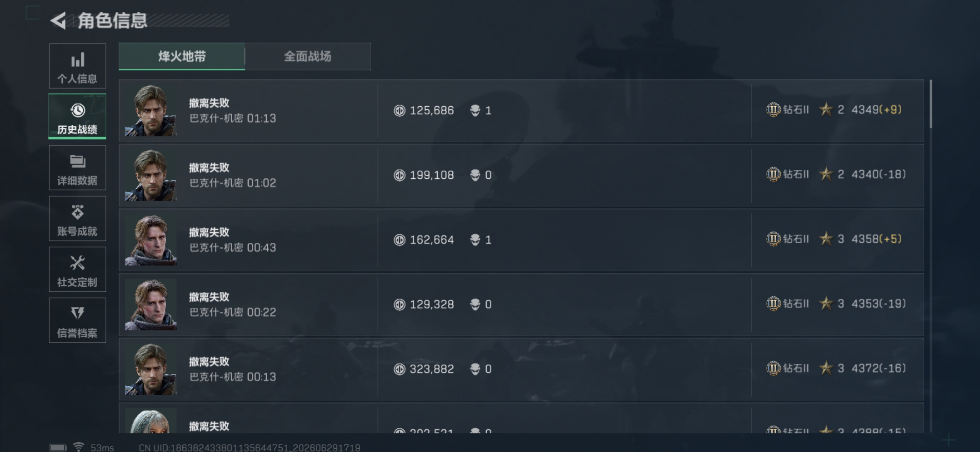The width and height of the screenshot is (980, 452).
Task: Switch to the 全面战场 tab
Action: [x=308, y=56]
